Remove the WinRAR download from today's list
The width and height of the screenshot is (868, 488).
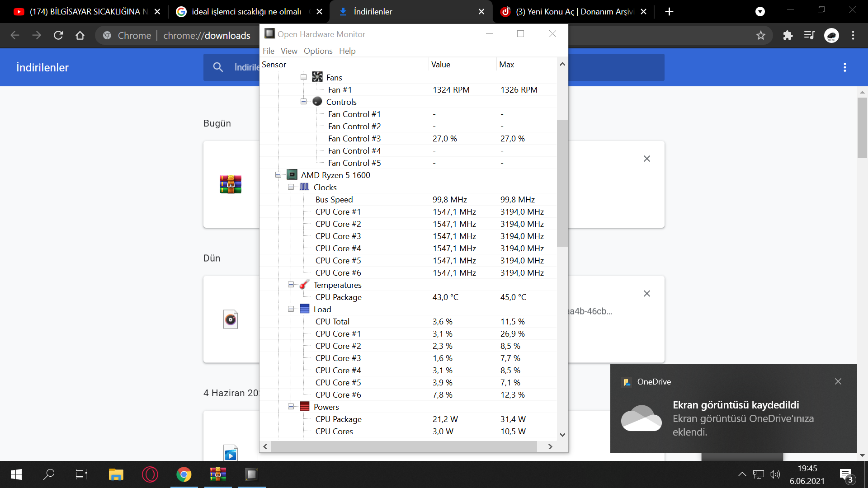pos(647,159)
